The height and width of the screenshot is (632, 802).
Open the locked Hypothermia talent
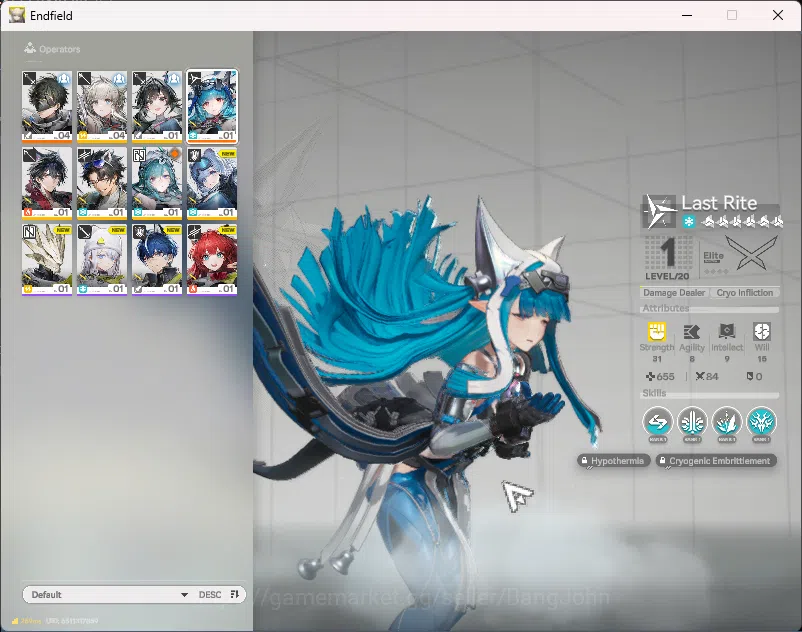tap(614, 461)
